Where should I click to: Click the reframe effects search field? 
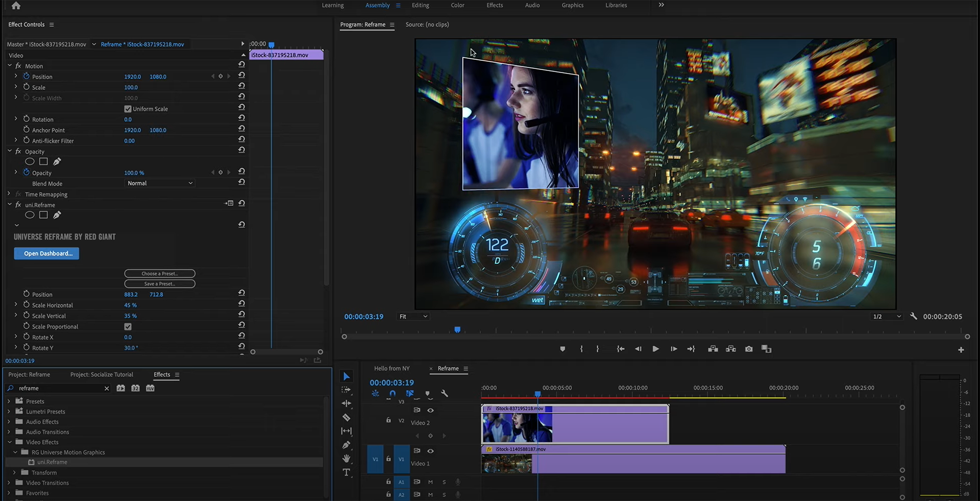click(x=59, y=388)
